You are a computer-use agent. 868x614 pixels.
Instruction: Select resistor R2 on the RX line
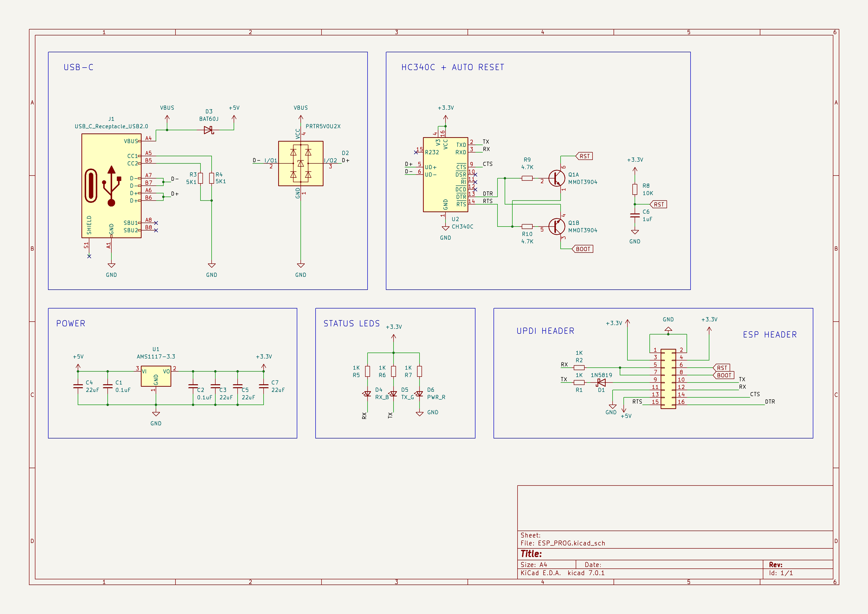pos(579,367)
